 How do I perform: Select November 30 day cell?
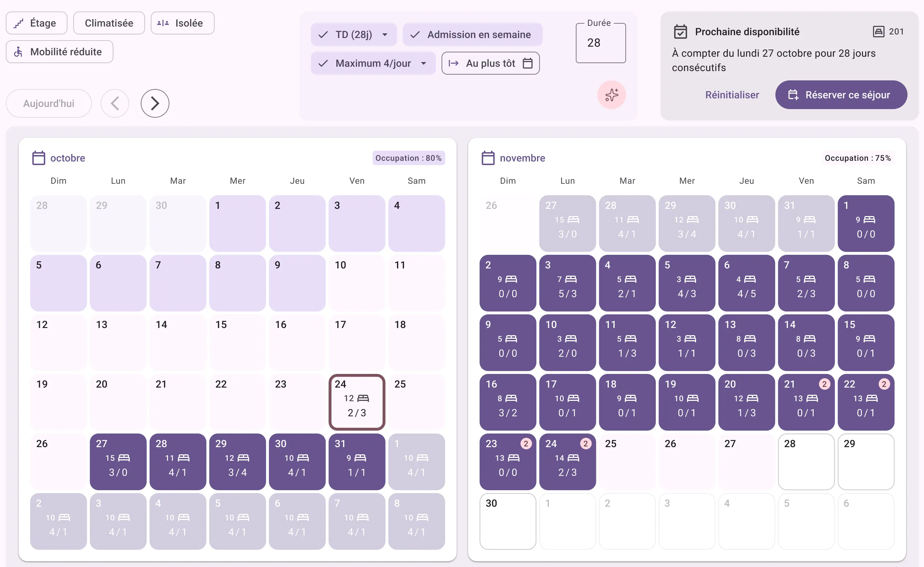coord(508,521)
